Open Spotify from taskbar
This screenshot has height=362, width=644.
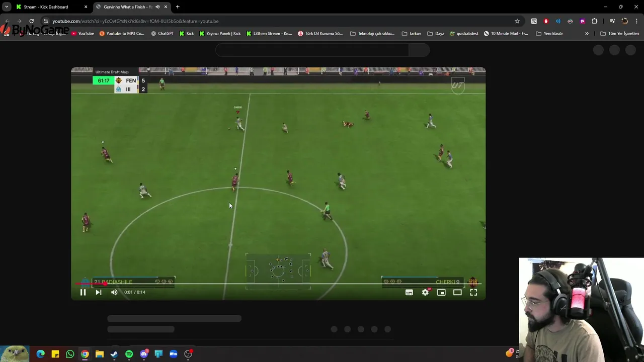(129, 354)
